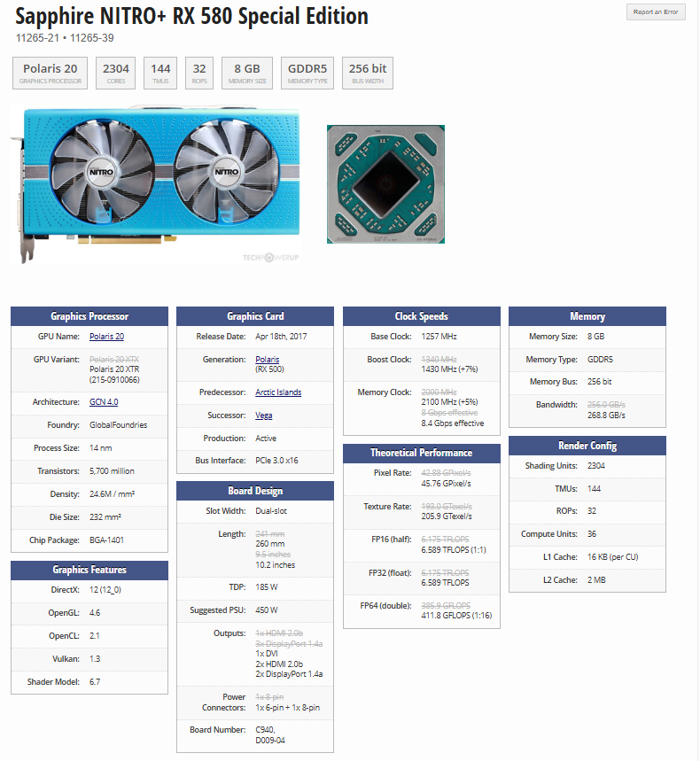Click the 36 compute units value
The width and height of the screenshot is (700, 761).
592,534
